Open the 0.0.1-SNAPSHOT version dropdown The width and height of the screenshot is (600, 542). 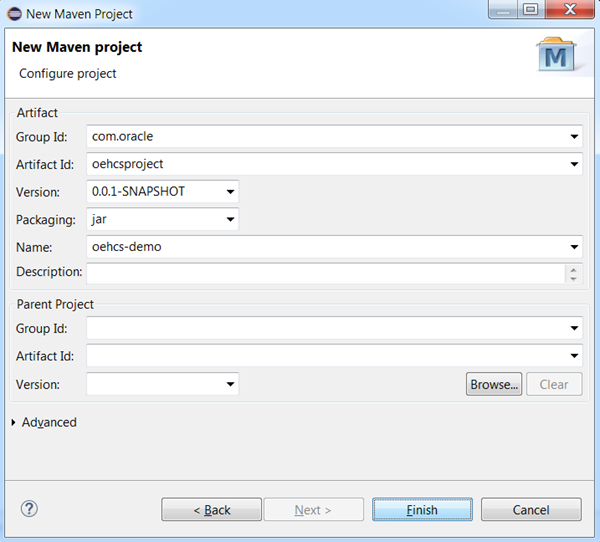230,191
